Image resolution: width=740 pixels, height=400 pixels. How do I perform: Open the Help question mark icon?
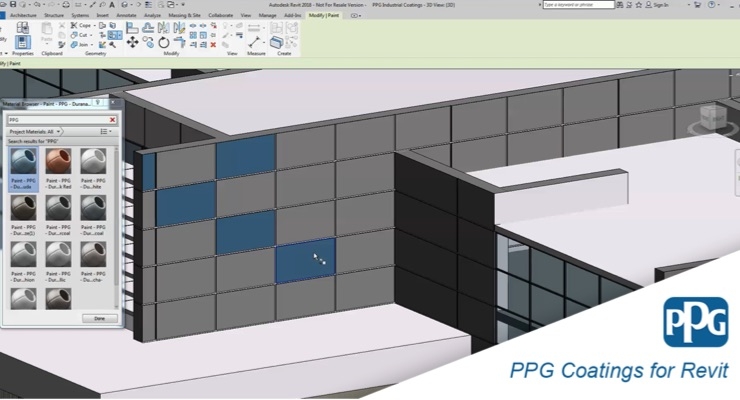pyautogui.click(x=712, y=5)
